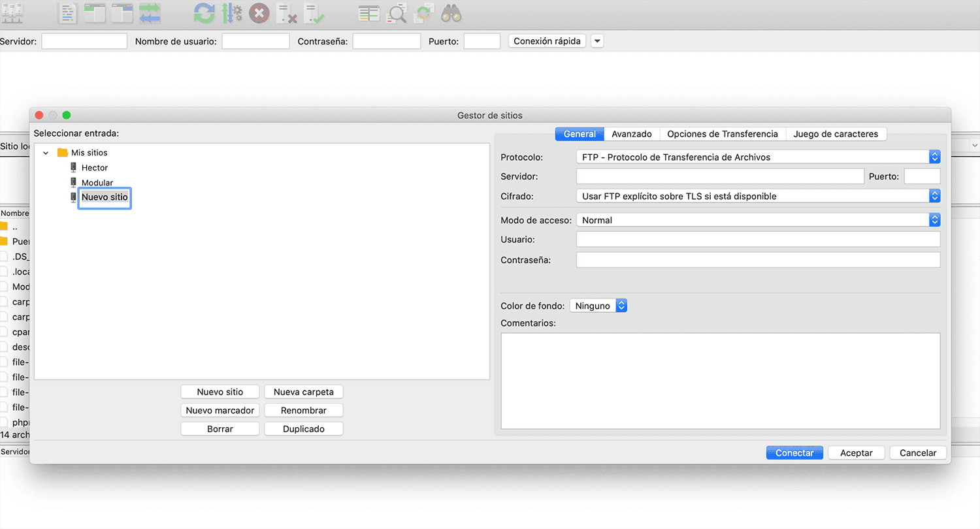Click the Hector site server icon

[x=74, y=168]
